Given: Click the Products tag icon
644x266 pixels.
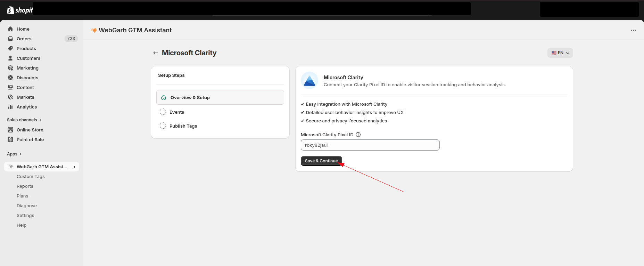Looking at the screenshot, I should [x=10, y=48].
